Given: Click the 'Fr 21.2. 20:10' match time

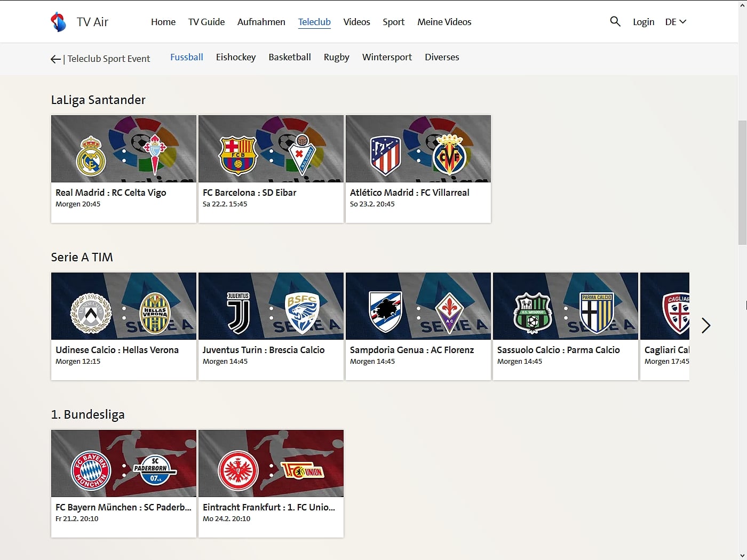Looking at the screenshot, I should coord(77,519).
